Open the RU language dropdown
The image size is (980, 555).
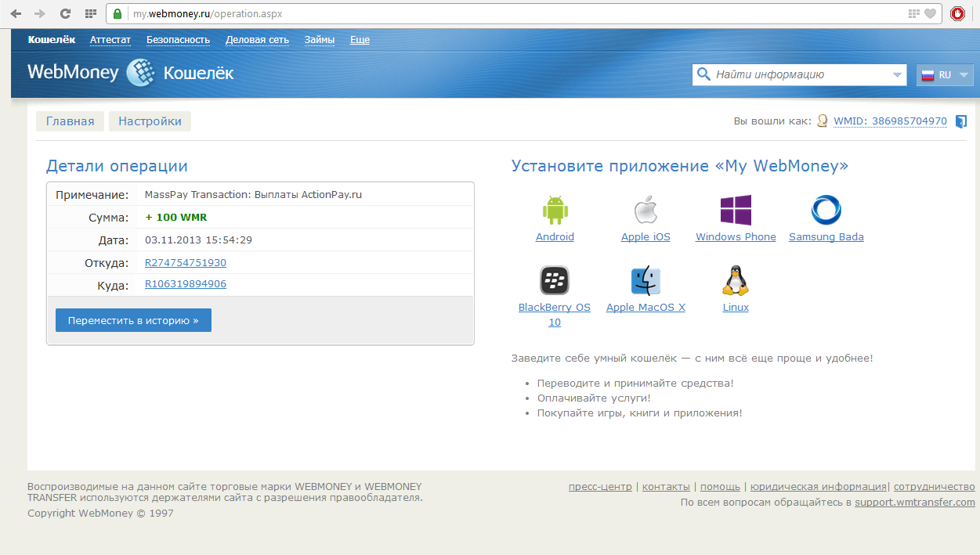click(x=945, y=75)
